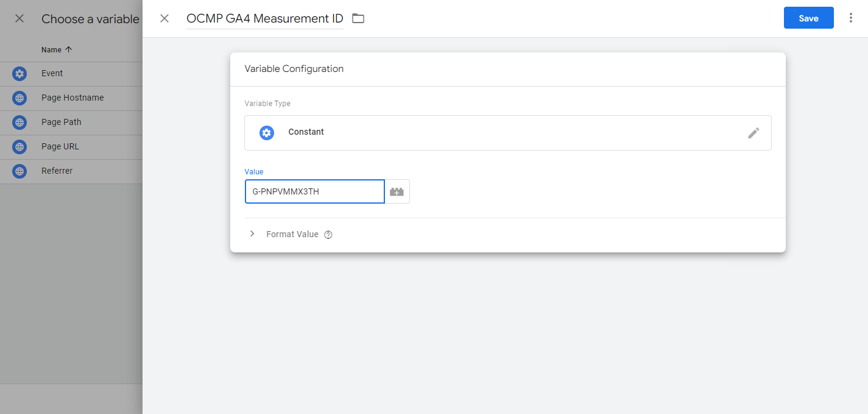Click the Page Path globe icon
The image size is (868, 414).
pos(19,123)
